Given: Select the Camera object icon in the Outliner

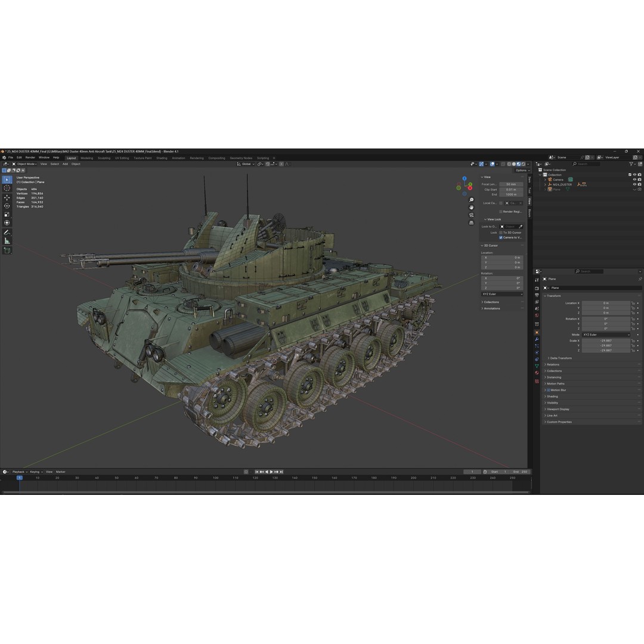Looking at the screenshot, I should click(x=550, y=179).
